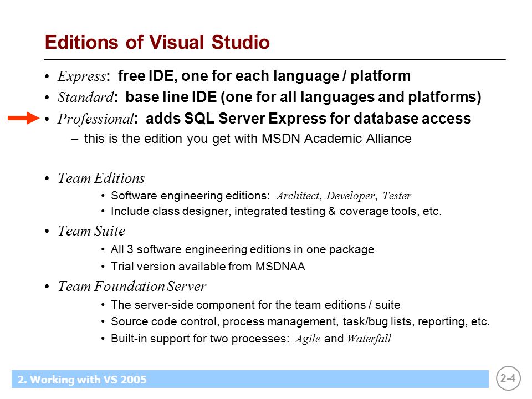Viewport: 532px width, 399px height.
Task: Click the 'Team Foundation Server' heading
Action: click(x=132, y=286)
